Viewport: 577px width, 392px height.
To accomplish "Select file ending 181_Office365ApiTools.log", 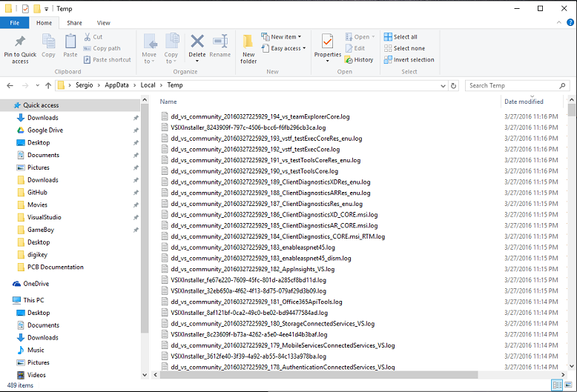I will click(257, 302).
